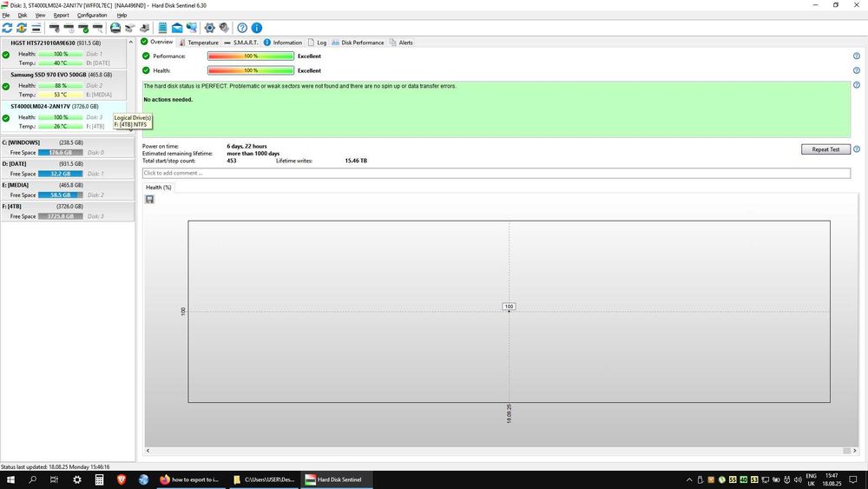Switch to the Log tab
868x489 pixels.
pyautogui.click(x=317, y=43)
